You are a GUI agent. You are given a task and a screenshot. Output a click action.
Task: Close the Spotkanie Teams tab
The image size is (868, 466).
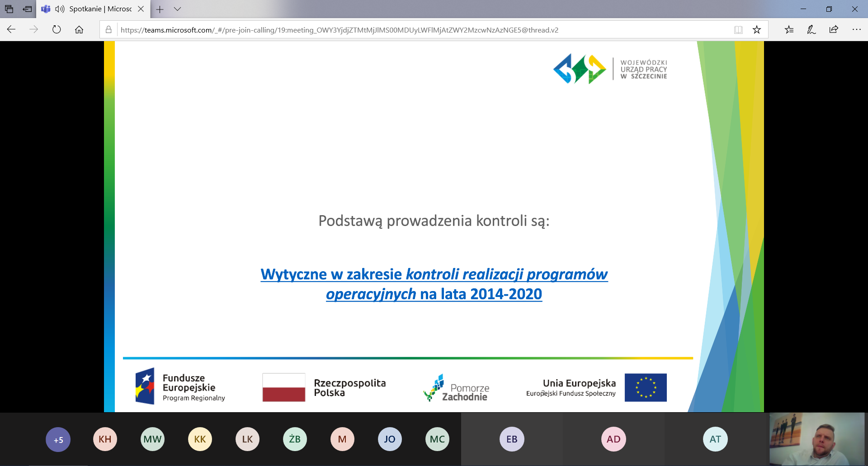click(141, 9)
